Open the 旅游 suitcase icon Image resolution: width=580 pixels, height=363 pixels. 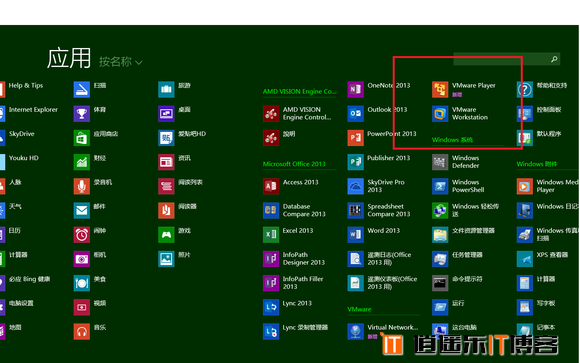point(166,90)
